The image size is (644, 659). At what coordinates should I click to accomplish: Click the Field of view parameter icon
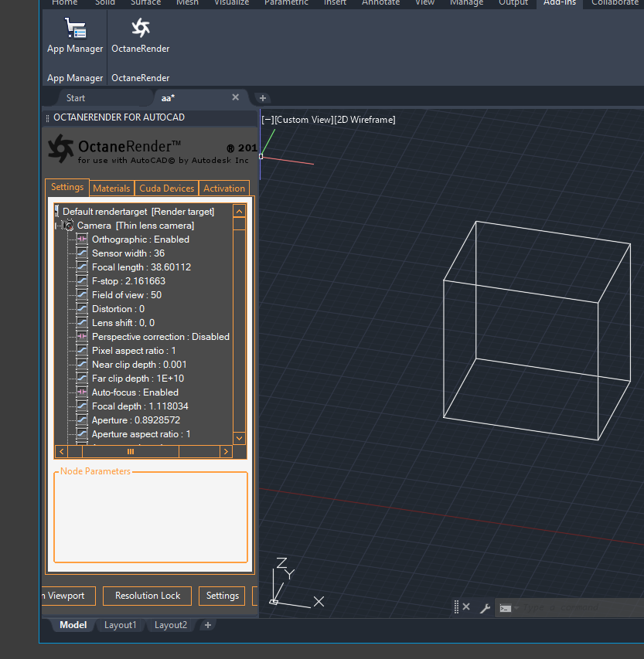tap(82, 294)
